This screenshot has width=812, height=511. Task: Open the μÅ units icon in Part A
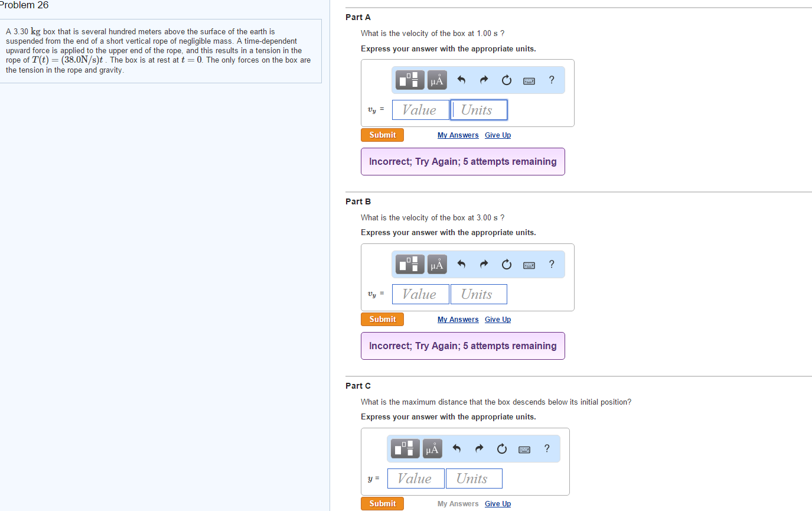tap(437, 80)
